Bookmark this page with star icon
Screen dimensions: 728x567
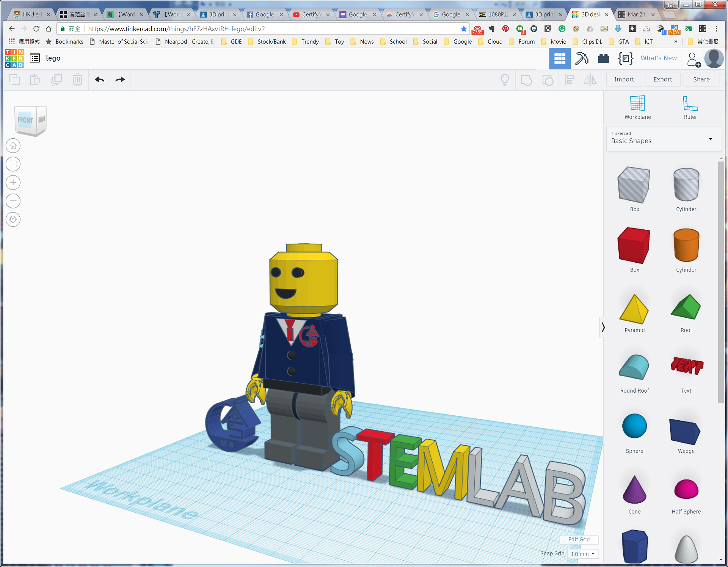pyautogui.click(x=463, y=29)
